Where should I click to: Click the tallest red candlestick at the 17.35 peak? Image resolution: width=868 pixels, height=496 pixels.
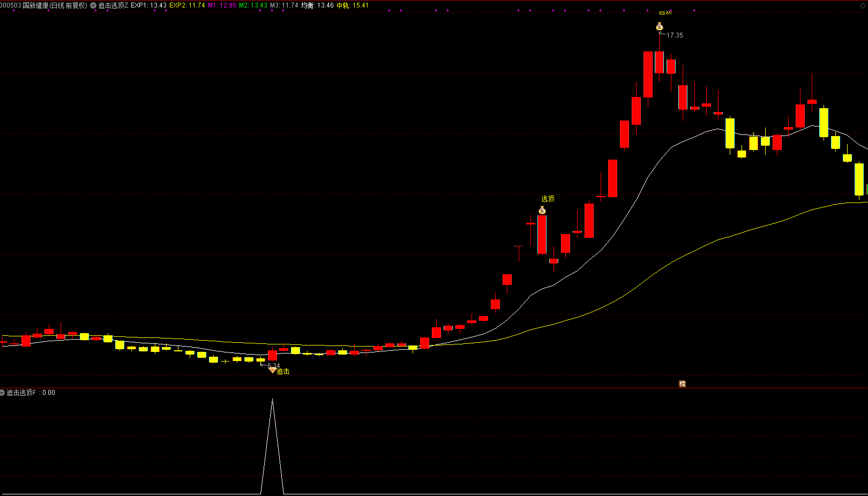coord(660,62)
